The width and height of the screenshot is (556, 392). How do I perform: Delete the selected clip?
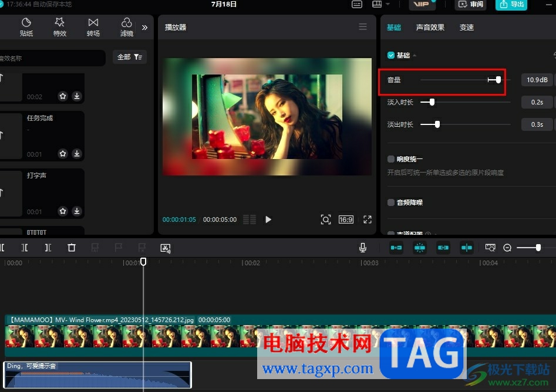72,248
